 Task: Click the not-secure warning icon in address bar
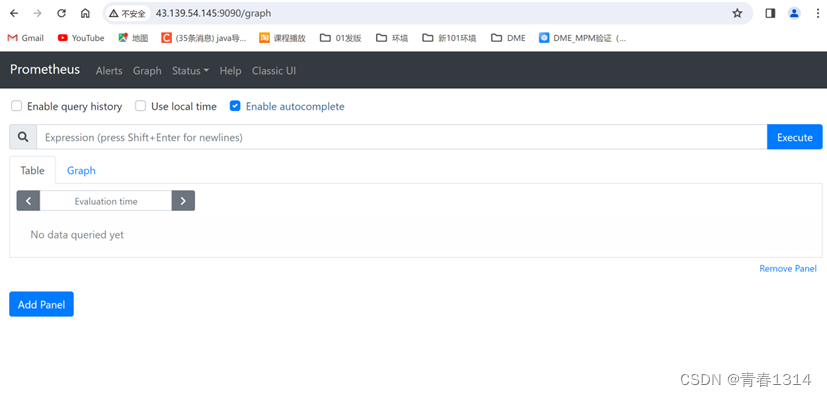(113, 14)
